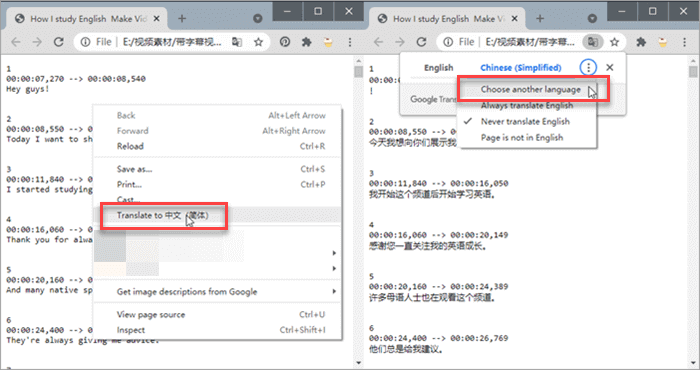Click tab search dropdown circle in right window
This screenshot has height=370, width=700.
coord(592,19)
